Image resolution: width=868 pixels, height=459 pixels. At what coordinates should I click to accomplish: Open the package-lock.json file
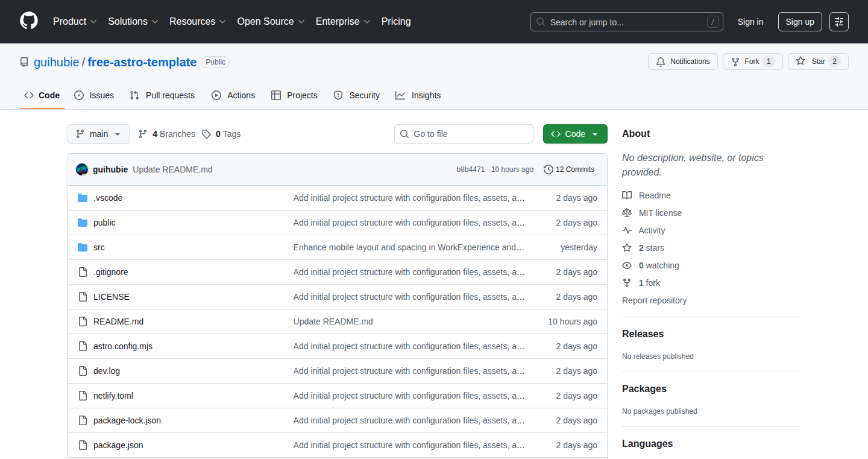[x=127, y=420]
